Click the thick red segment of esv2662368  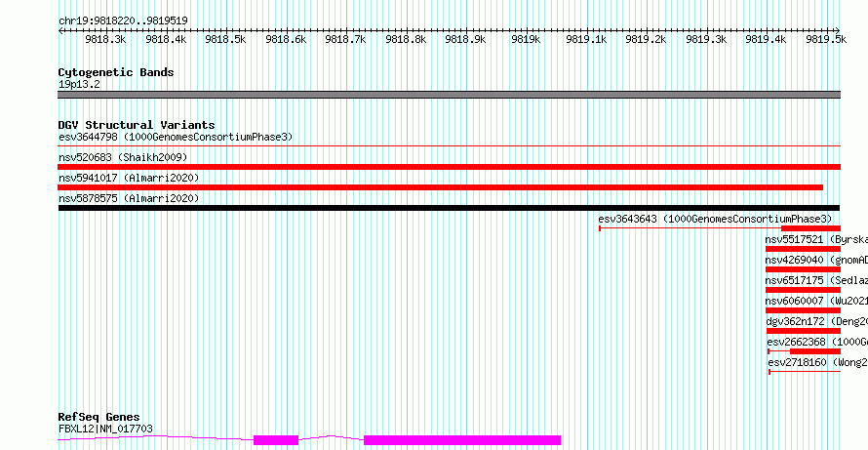coord(815,351)
